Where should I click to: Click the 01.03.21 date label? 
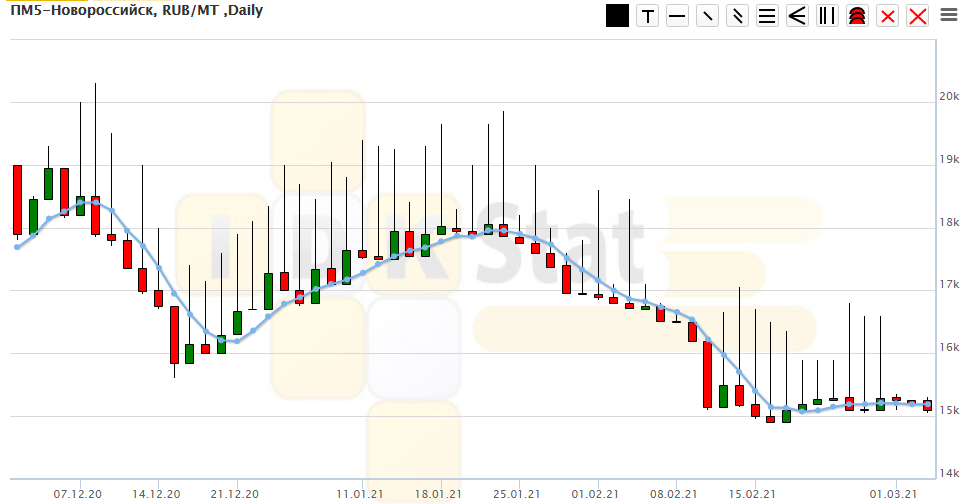click(x=893, y=493)
